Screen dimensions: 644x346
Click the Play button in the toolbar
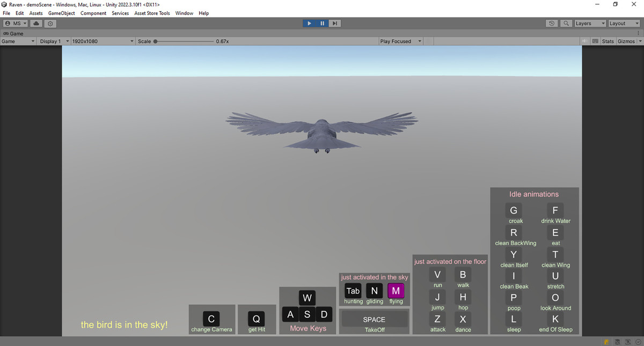tap(309, 23)
